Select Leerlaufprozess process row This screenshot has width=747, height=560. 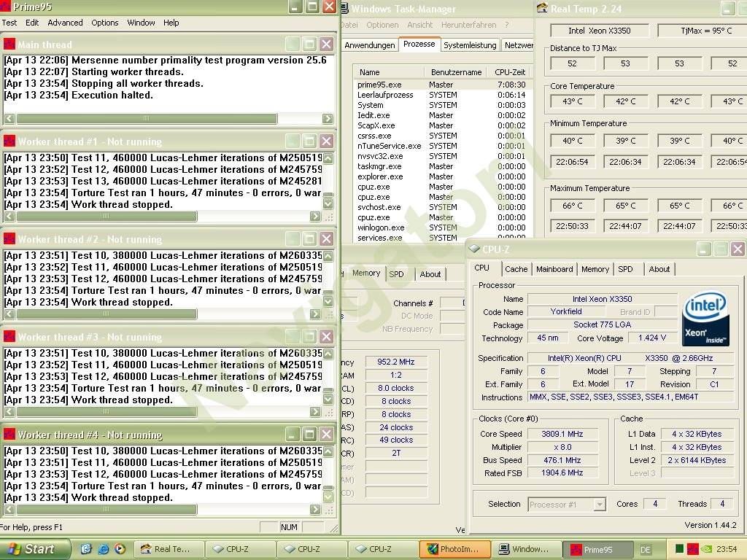441,95
